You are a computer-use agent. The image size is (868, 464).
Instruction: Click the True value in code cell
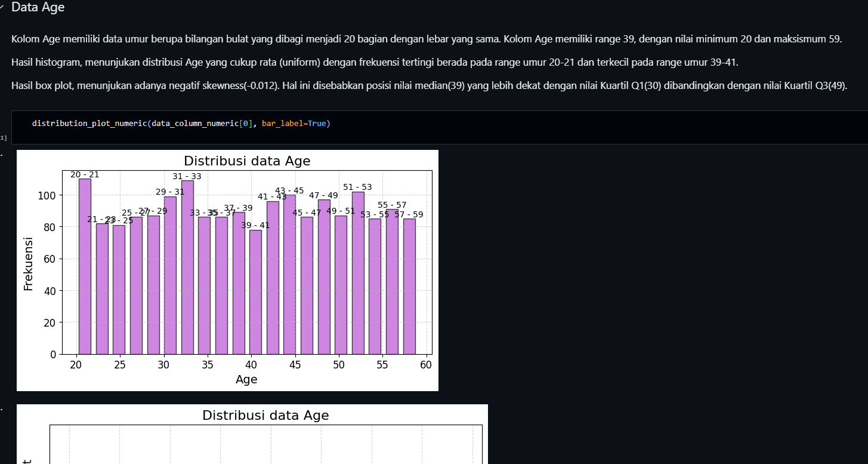(317, 124)
